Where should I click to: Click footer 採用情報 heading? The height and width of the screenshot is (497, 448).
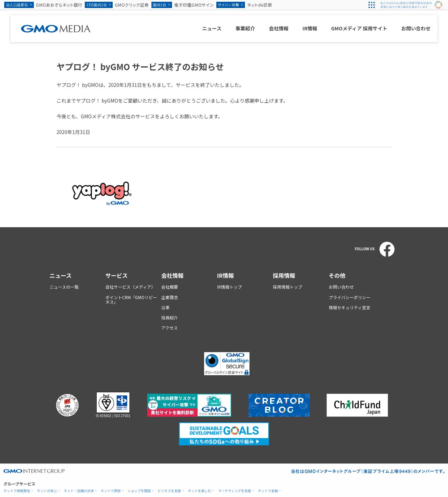click(284, 276)
